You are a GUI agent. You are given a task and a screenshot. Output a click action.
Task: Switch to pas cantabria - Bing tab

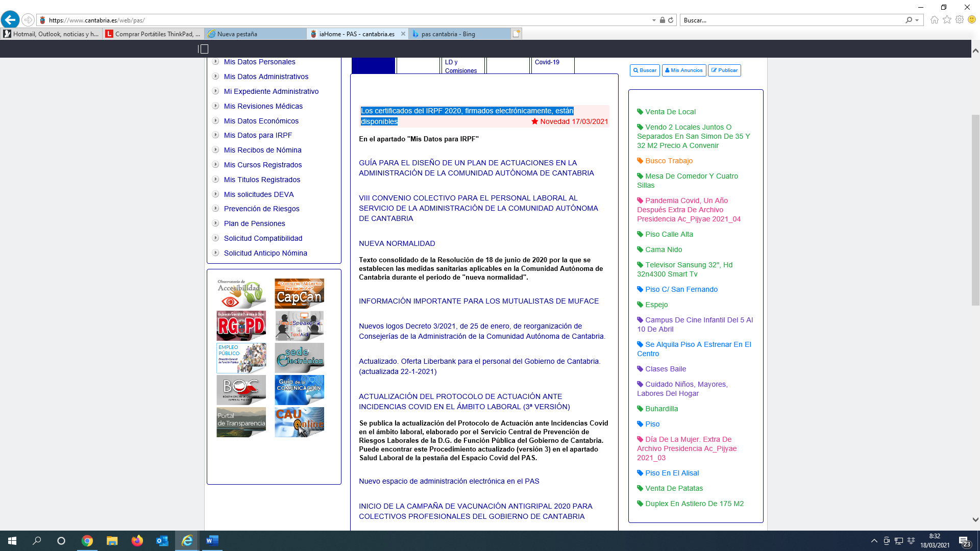(x=448, y=34)
